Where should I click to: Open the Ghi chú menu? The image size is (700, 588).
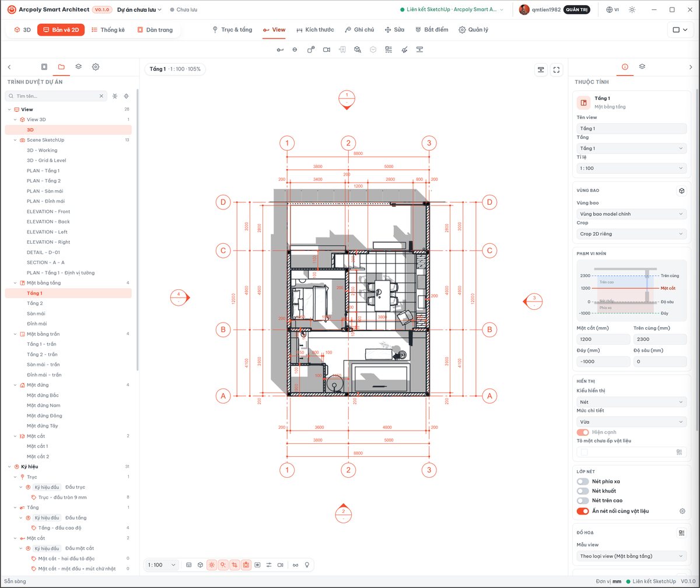pos(359,30)
